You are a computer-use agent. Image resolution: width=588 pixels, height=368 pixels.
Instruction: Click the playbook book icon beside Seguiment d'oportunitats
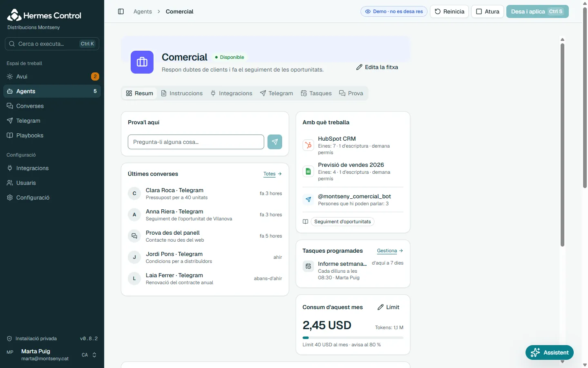pos(305,222)
